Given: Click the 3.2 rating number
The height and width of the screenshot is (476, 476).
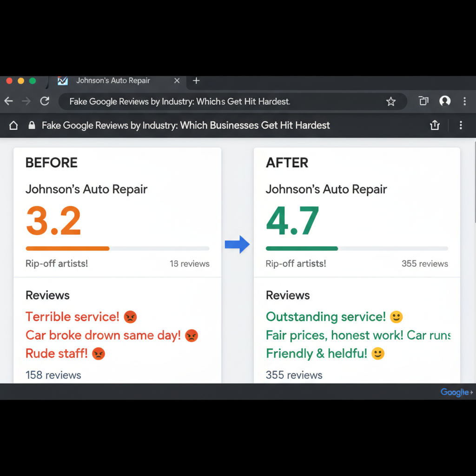Looking at the screenshot, I should coord(54,221).
